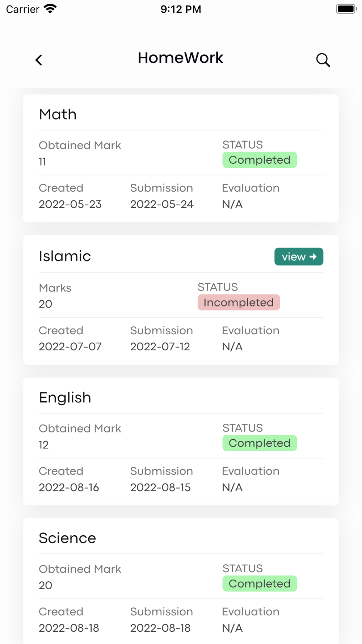Tap Math submission date 2022-05-24
This screenshot has height=644, width=362.
pyautogui.click(x=162, y=204)
